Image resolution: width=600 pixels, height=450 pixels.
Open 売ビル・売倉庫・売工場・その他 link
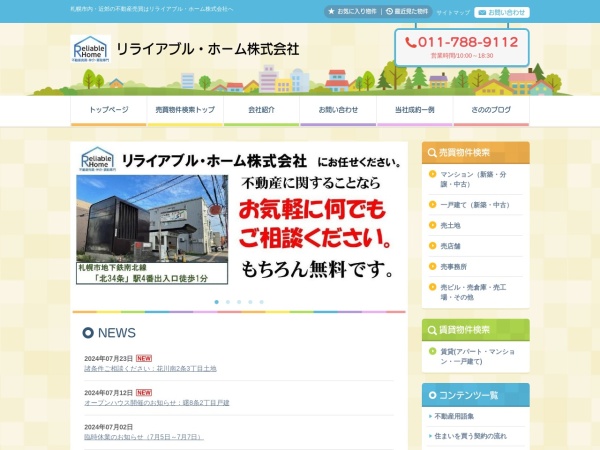(x=473, y=292)
